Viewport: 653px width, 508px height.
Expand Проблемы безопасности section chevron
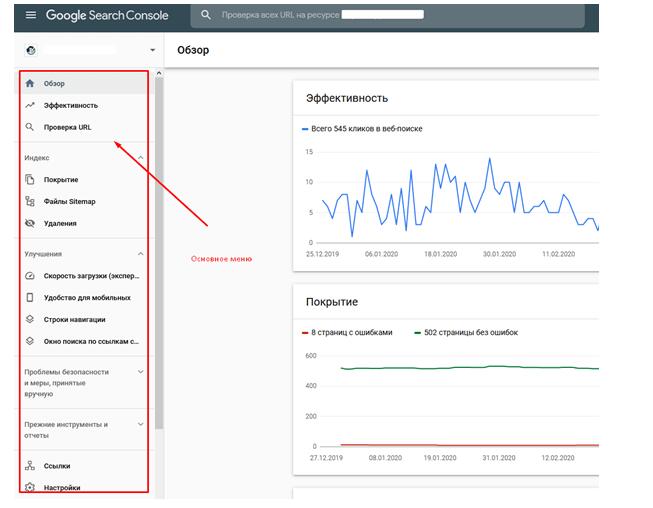point(141,371)
